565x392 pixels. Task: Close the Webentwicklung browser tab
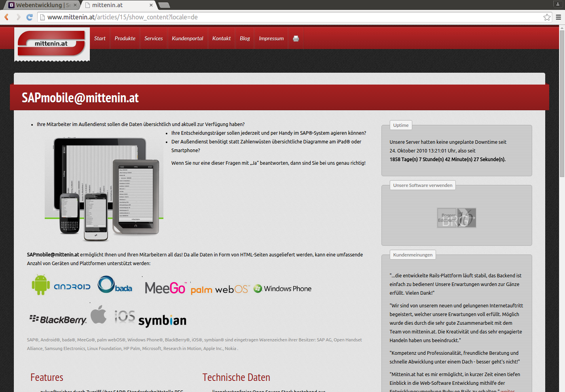tap(75, 5)
